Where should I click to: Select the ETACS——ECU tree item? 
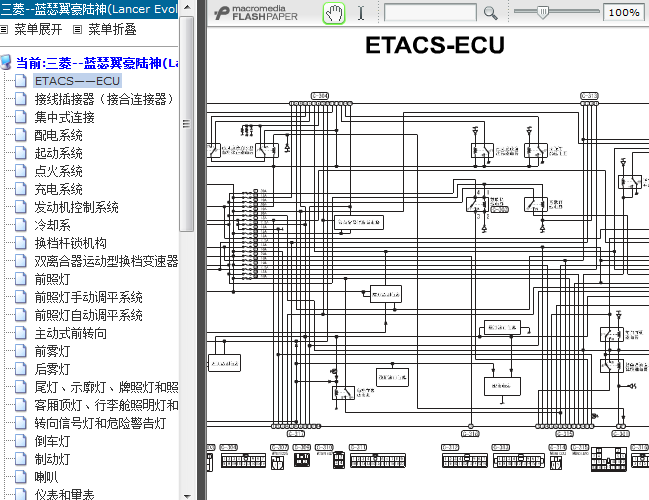[77, 81]
